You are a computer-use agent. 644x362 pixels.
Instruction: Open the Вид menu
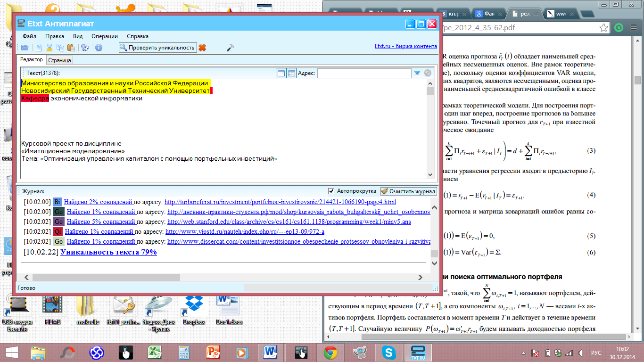pyautogui.click(x=78, y=36)
